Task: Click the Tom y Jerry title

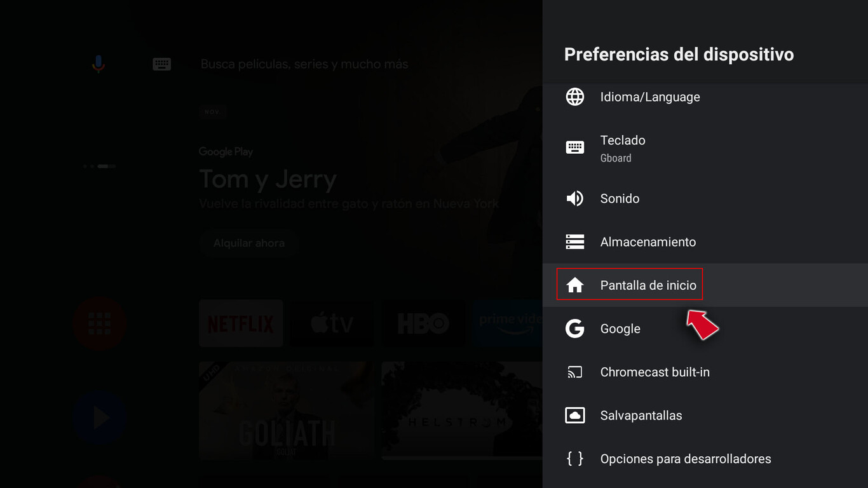Action: point(268,180)
